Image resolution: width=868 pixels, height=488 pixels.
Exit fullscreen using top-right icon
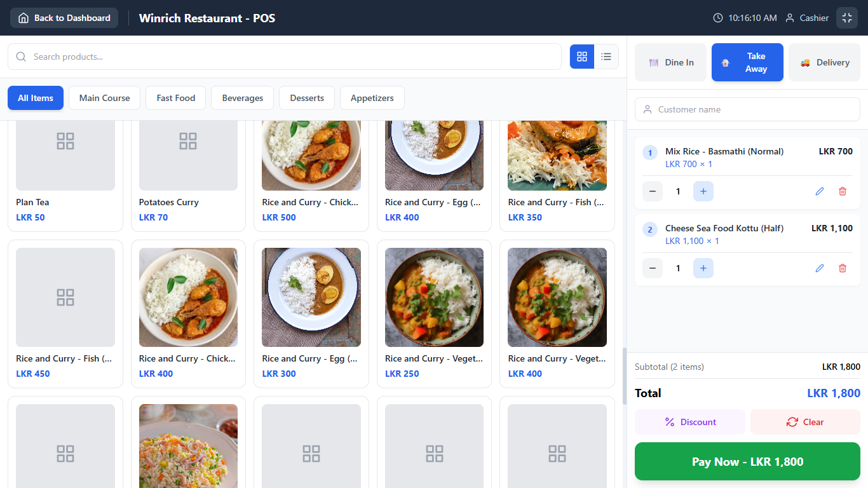coord(846,18)
